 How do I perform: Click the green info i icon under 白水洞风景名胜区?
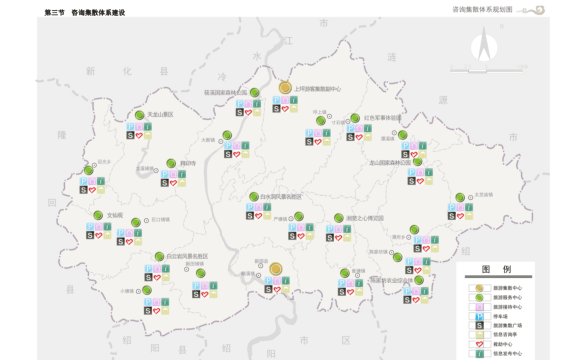pyautogui.click(x=267, y=207)
